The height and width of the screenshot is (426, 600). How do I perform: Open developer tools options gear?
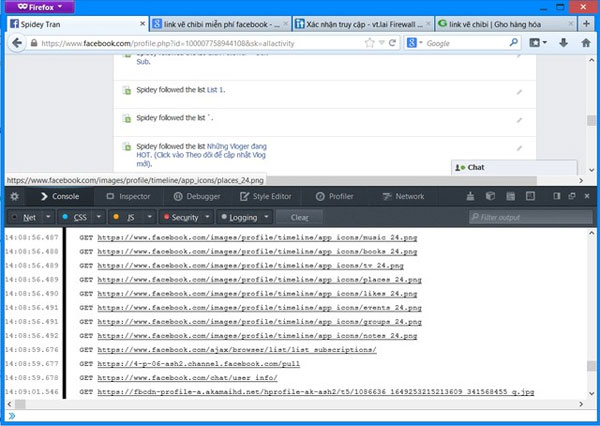pos(15,196)
